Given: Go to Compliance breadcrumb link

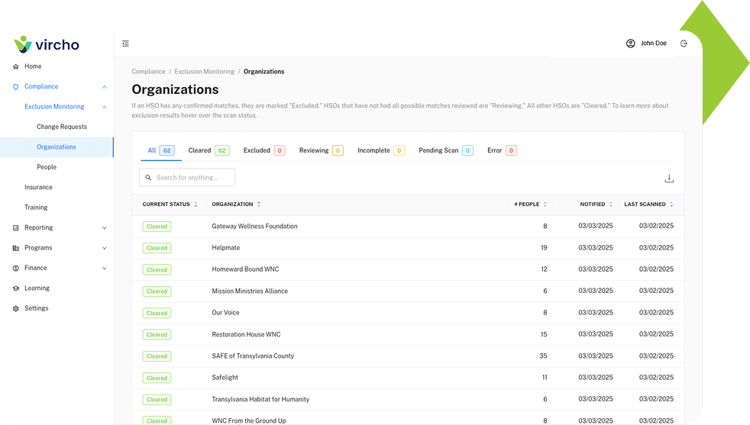Looking at the screenshot, I should pos(148,71).
